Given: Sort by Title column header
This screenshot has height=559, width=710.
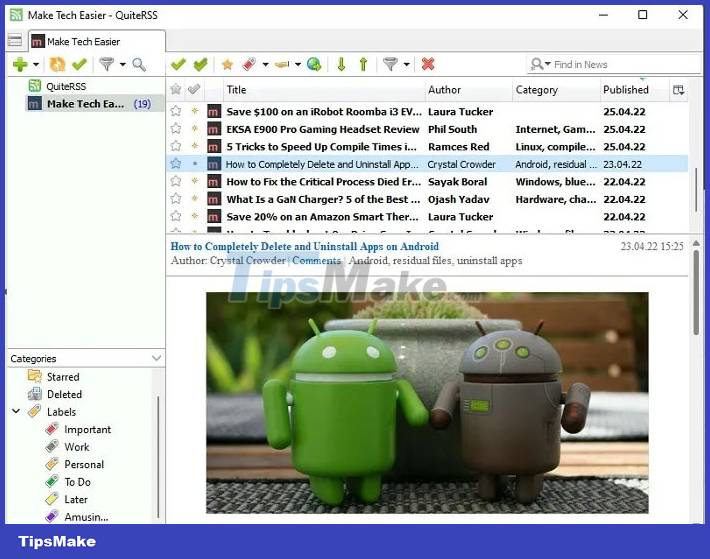Looking at the screenshot, I should pos(324,90).
